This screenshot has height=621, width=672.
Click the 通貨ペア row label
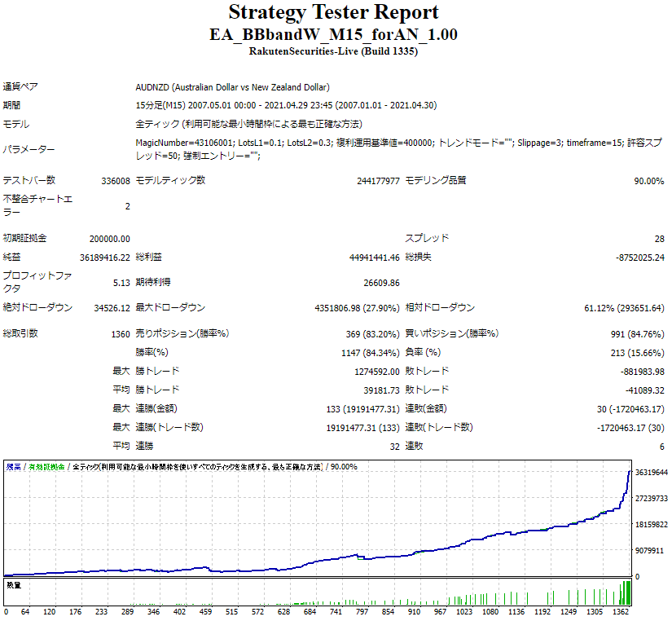click(x=20, y=86)
